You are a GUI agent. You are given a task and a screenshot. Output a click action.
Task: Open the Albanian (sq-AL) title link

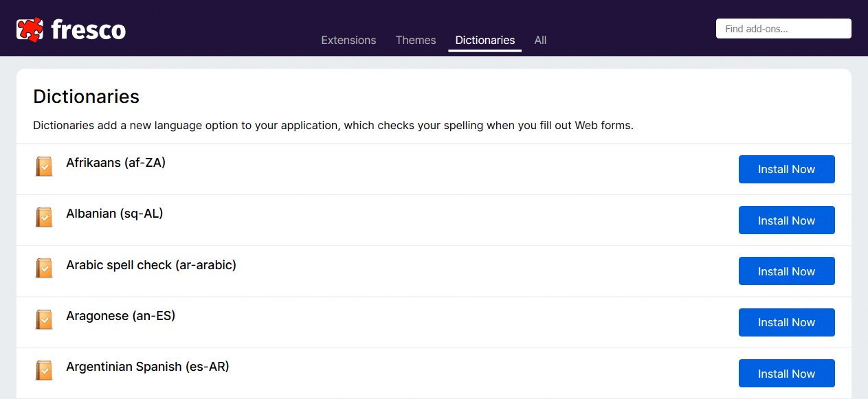click(x=115, y=214)
